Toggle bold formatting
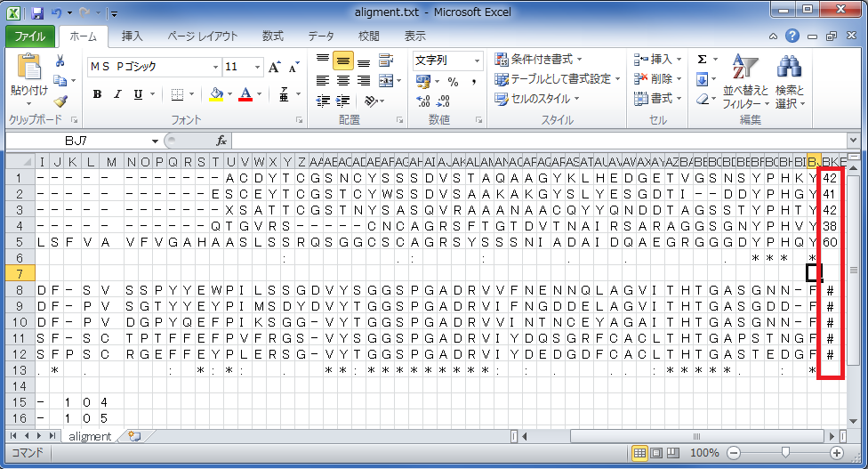 pyautogui.click(x=97, y=95)
